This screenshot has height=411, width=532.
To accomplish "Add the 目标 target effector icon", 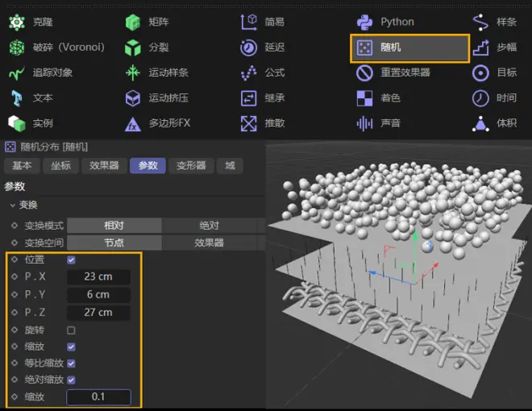I will [x=480, y=73].
